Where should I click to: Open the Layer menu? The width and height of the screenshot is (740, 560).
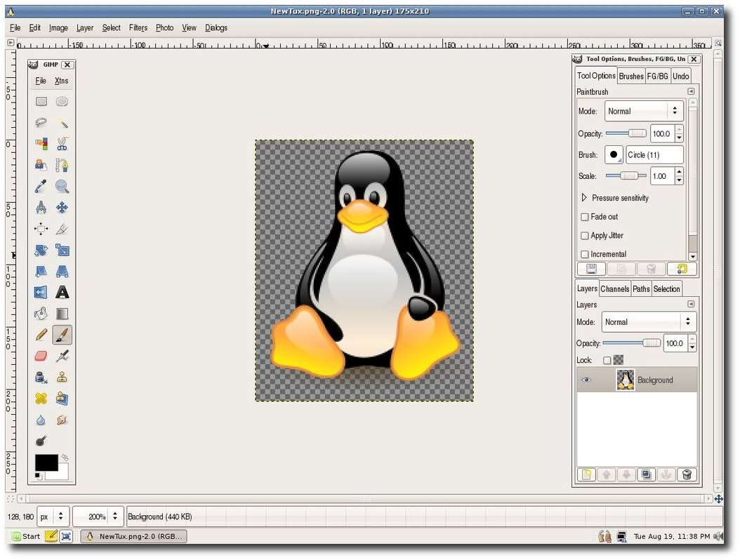85,28
